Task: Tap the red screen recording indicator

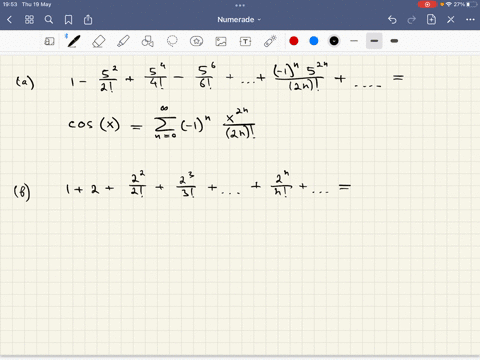Action: [427, 4]
